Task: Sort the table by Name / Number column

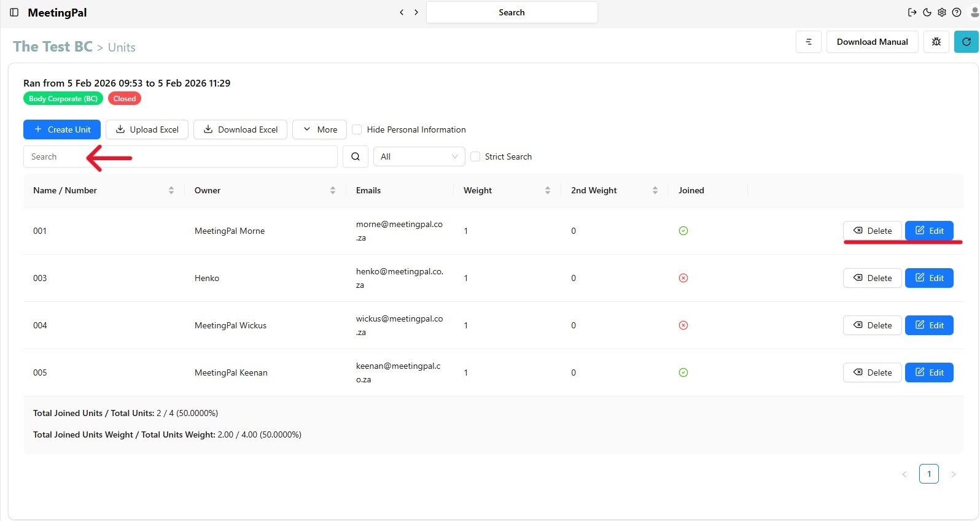Action: (171, 190)
